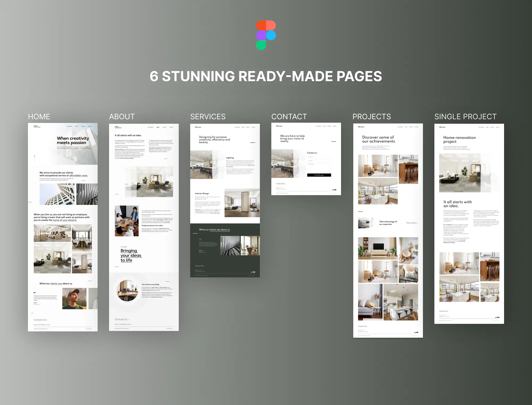The height and width of the screenshot is (405, 532).
Task: Click the square social icon in Contact page footer
Action: pyautogui.click(x=336, y=190)
